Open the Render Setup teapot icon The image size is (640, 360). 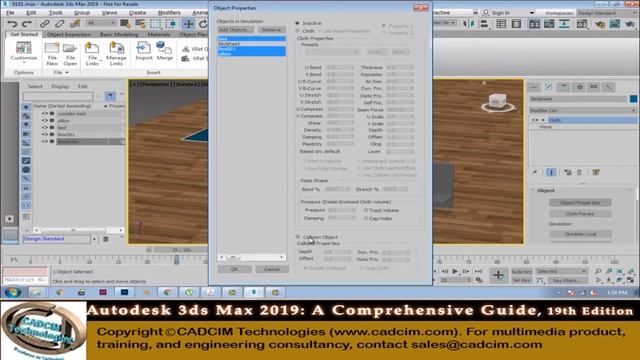point(599,24)
